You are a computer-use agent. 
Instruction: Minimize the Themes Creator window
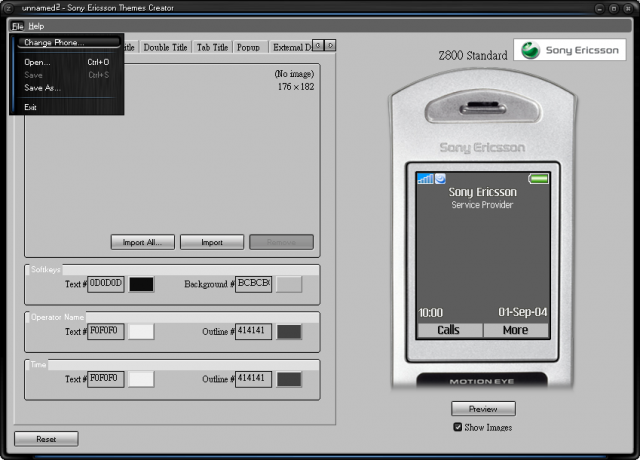pyautogui.click(x=599, y=8)
